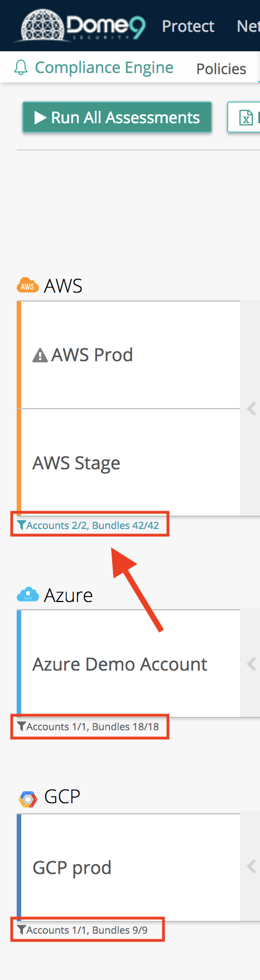Click the Azure accounts filter funnel icon
The width and height of the screenshot is (260, 980).
click(21, 726)
